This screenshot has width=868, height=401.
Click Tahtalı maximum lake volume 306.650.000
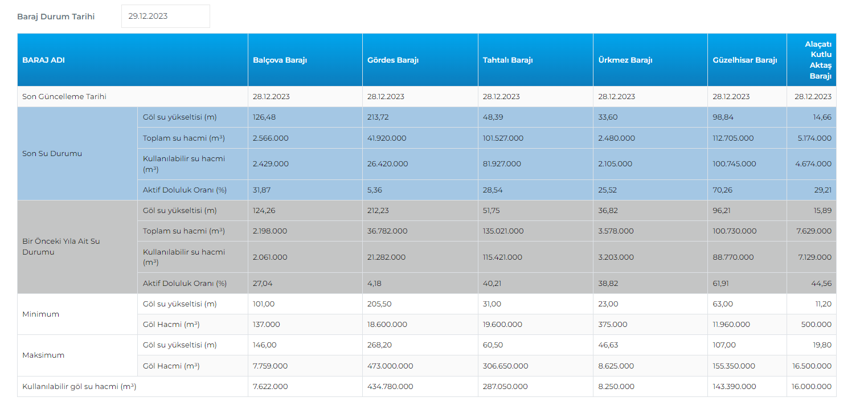(505, 366)
